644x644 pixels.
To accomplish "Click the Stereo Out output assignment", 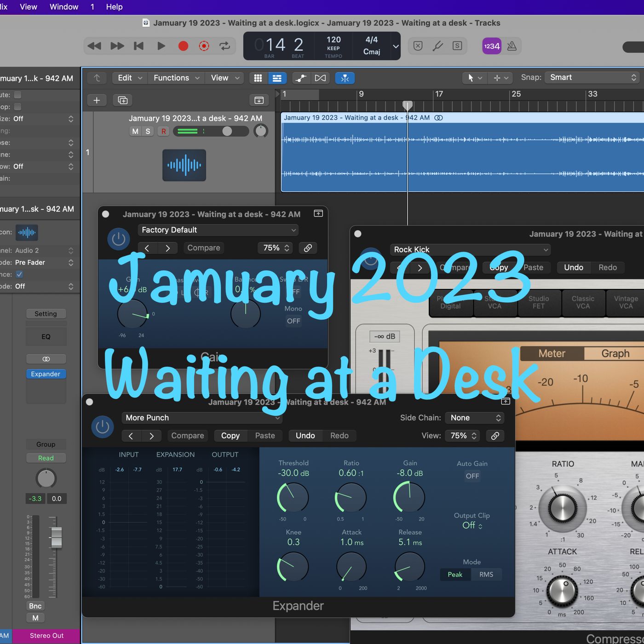I will (x=46, y=636).
